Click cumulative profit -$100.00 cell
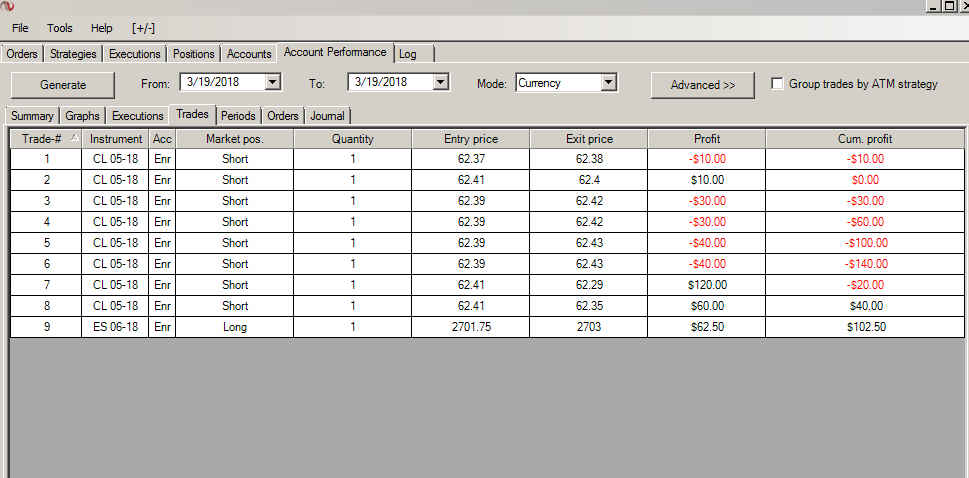The image size is (969, 478). tap(865, 243)
